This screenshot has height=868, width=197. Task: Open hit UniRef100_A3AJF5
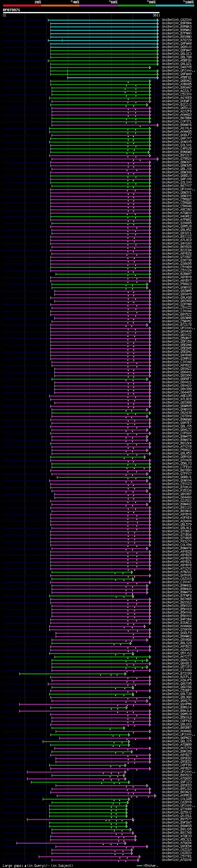[x=177, y=680]
